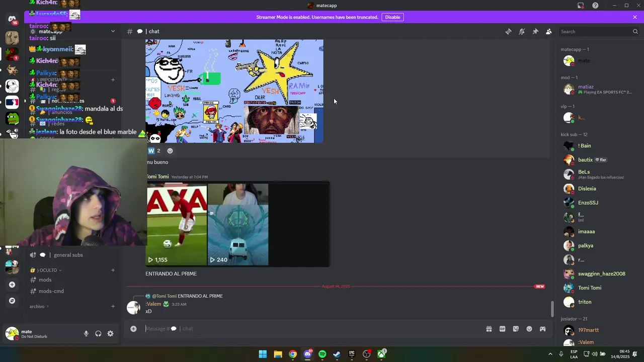Click the message input field for chat
Screen dimensions: 644x362
pyautogui.click(x=312, y=329)
